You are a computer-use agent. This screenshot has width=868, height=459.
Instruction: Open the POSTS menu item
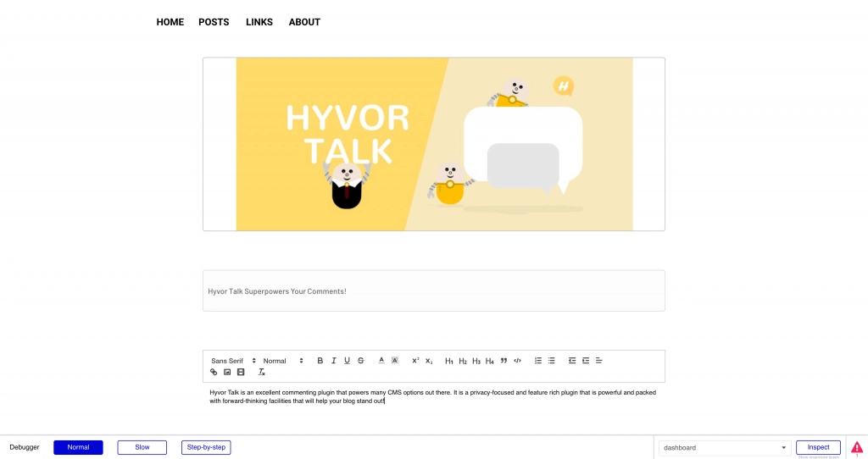[x=214, y=22]
